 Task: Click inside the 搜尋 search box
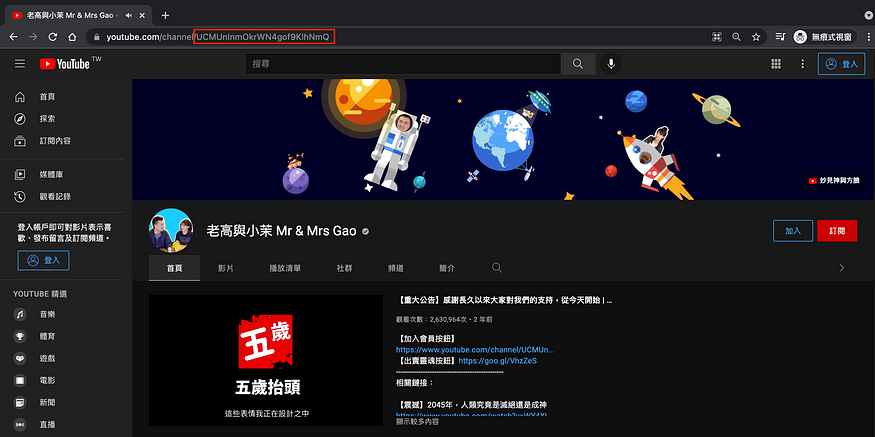click(x=403, y=64)
